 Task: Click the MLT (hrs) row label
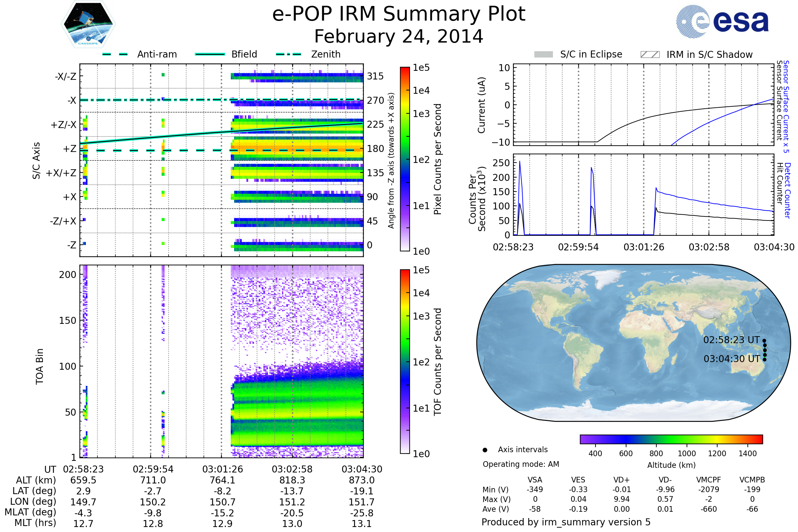tap(35, 523)
